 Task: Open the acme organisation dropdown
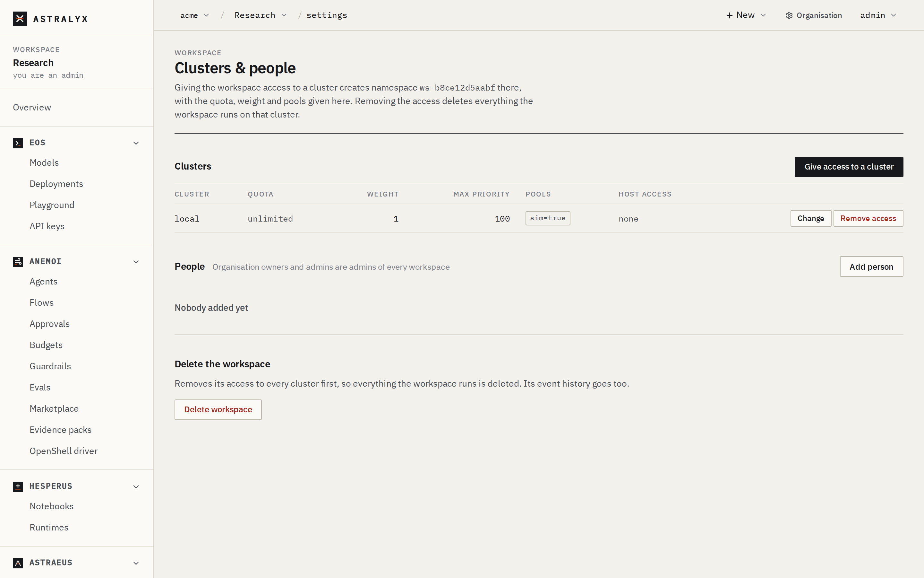pos(195,15)
